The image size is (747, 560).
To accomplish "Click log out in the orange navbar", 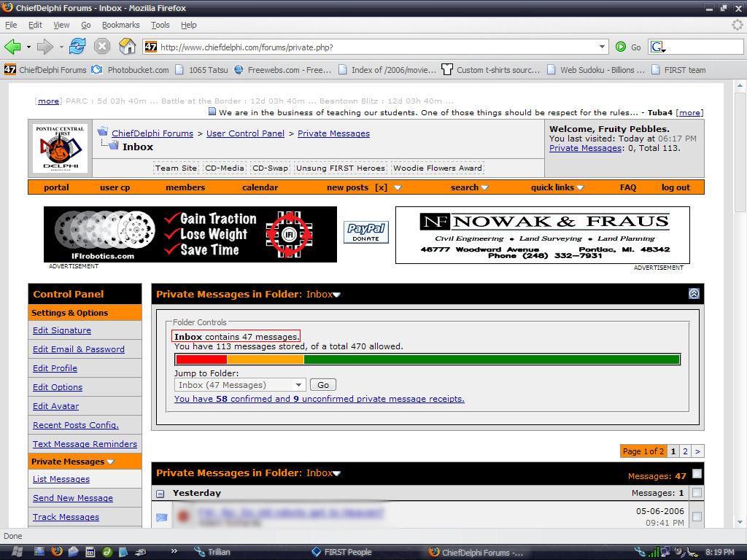I will tap(676, 187).
